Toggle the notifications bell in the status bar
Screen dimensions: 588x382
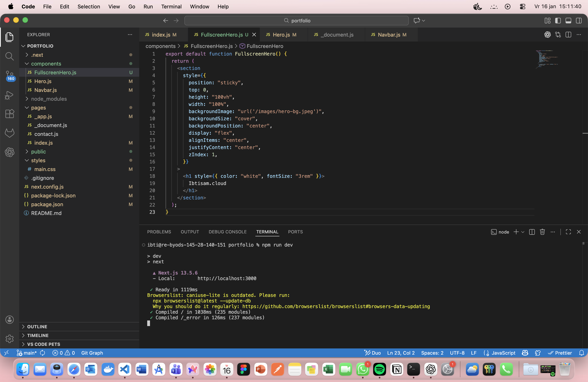(581, 353)
